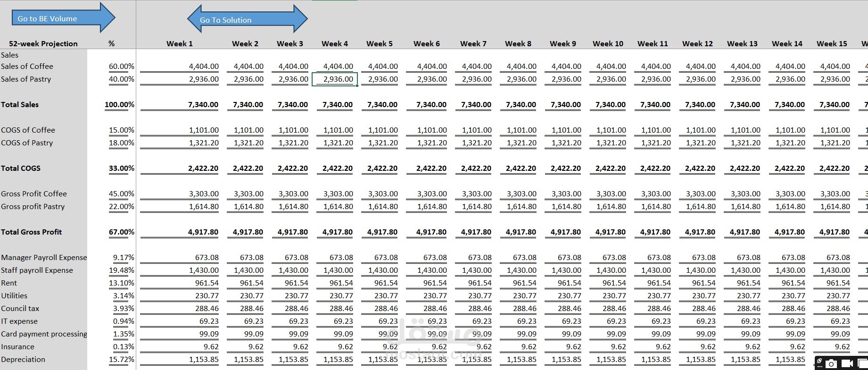Select Week 10 Gross profit Pastry 1,614.80
868x370 pixels.
[x=611, y=206]
